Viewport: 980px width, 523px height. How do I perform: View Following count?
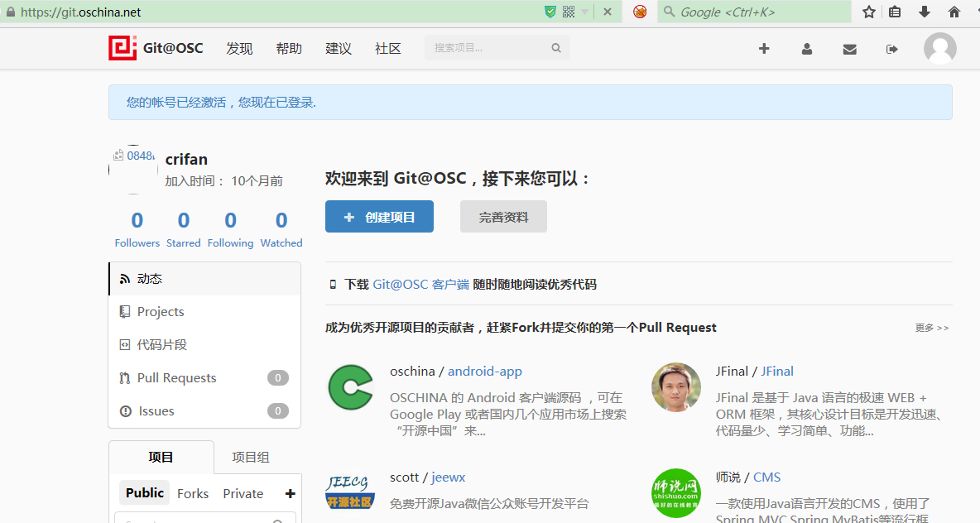230,229
